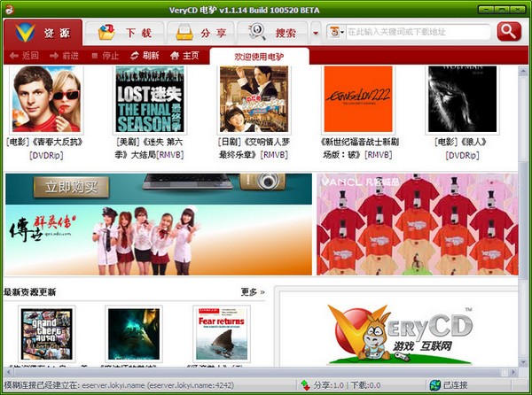Click the vertical scrollbar down arrow
532x395 pixels.
[523, 362]
